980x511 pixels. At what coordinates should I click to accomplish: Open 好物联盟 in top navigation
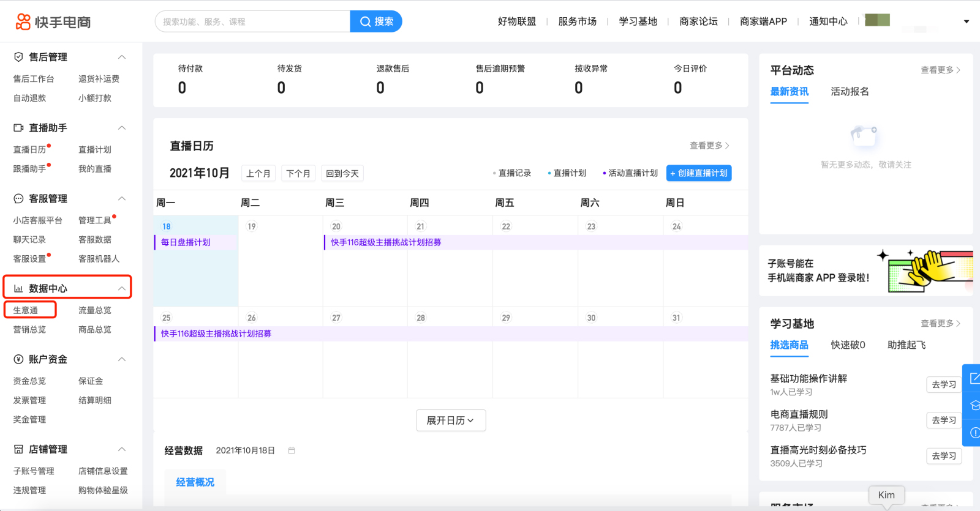tap(517, 21)
